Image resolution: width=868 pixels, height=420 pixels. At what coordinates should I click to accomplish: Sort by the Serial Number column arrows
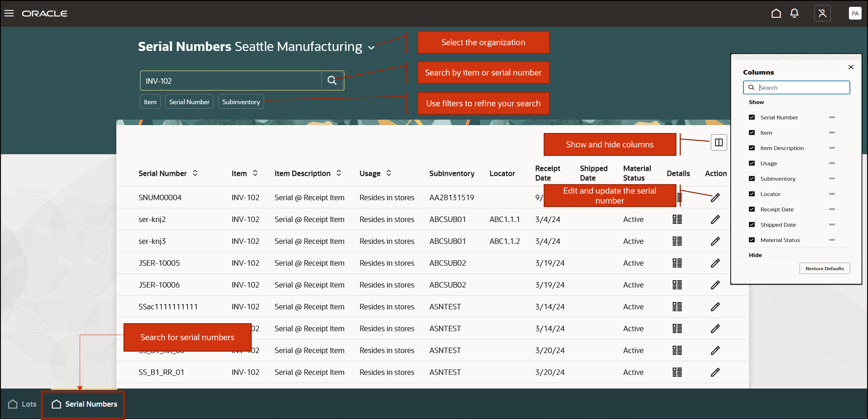195,173
